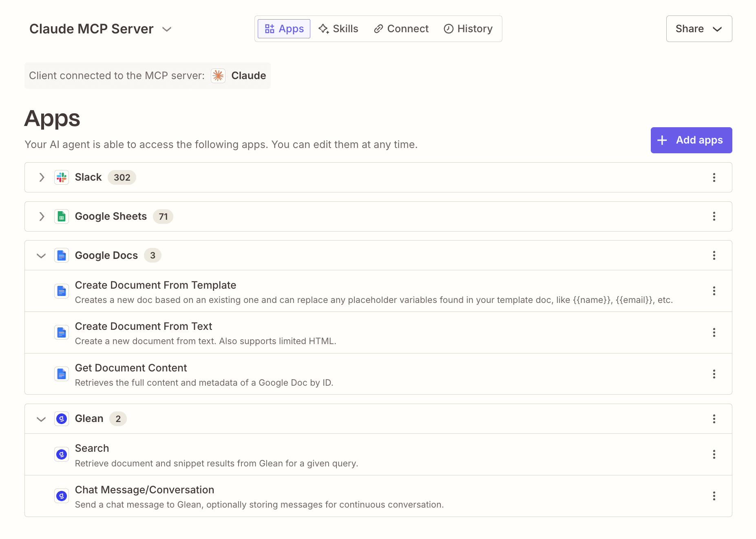Select the Get Document Content title
This screenshot has width=756, height=539.
tap(131, 368)
